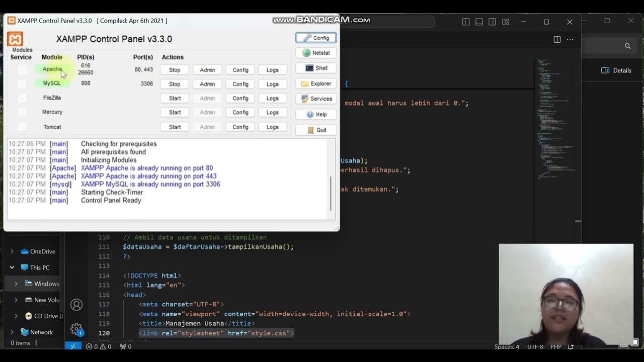This screenshot has height=362, width=644.
Task: Expand CD Drive tree node
Action: click(16, 316)
